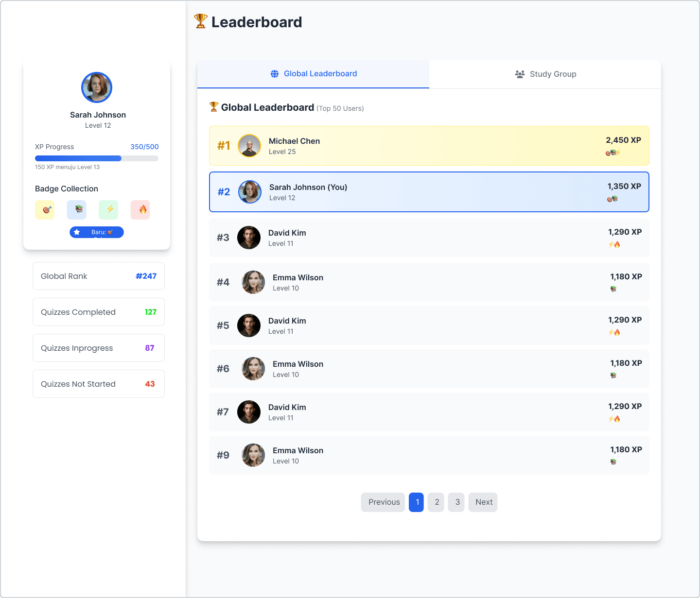Viewport: 700px width, 598px height.
Task: Open the Study Group tab
Action: pos(545,74)
